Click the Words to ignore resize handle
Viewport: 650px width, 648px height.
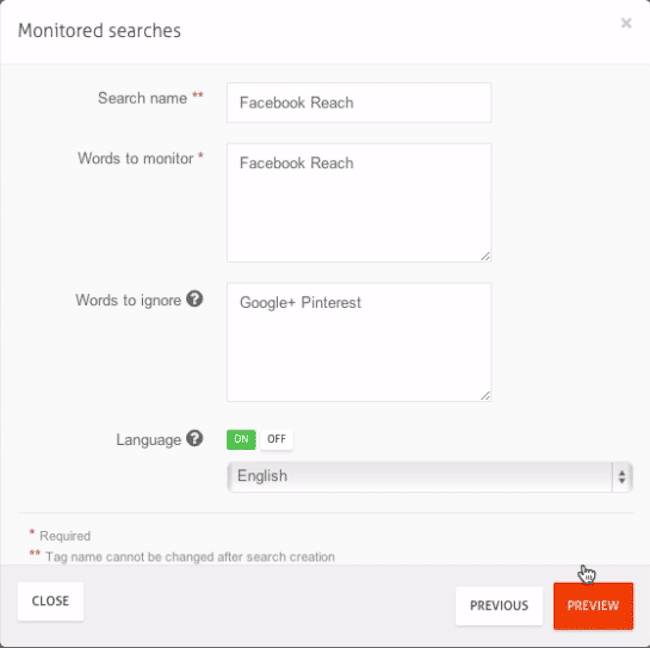485,396
